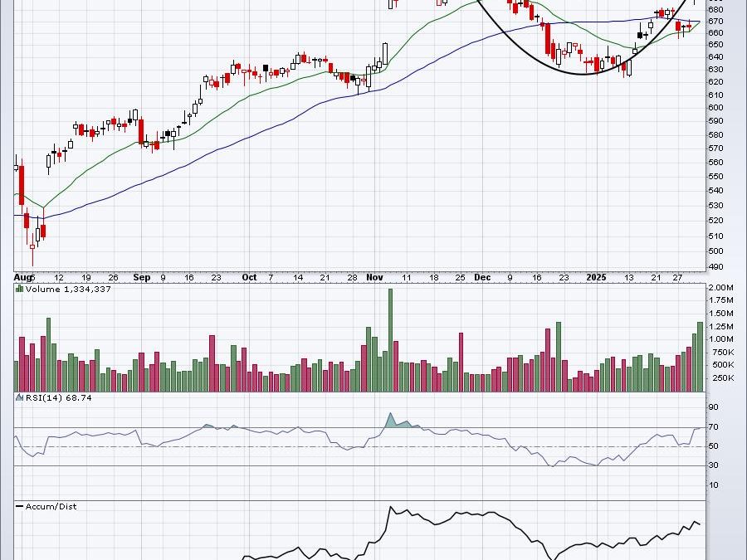
Task: Click the tallest November volume bar
Action: click(x=391, y=340)
